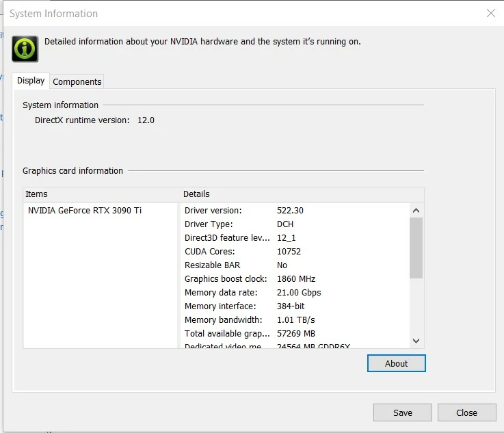This screenshot has width=504, height=433.
Task: Click the green NVIDIA info icon
Action: point(25,49)
